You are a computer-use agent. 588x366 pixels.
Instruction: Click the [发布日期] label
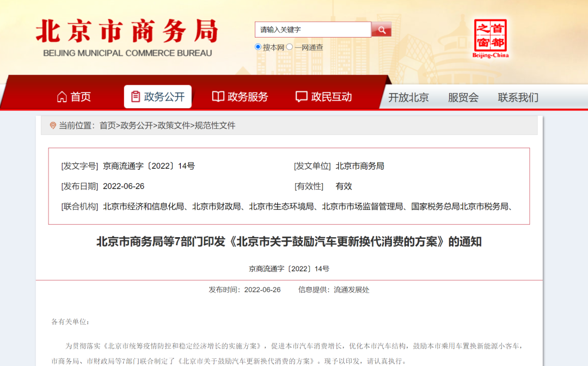click(x=79, y=186)
